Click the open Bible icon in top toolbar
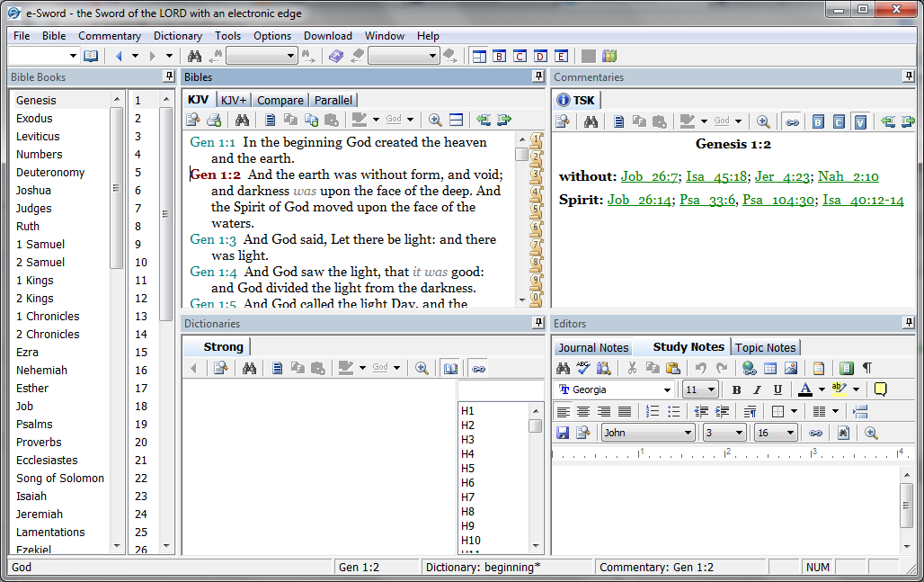924x582 pixels. tap(91, 56)
